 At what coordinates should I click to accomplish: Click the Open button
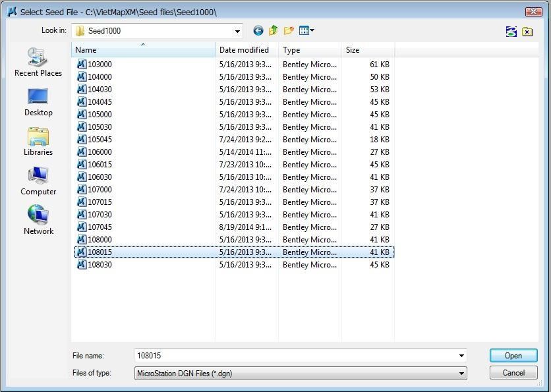tap(513, 356)
